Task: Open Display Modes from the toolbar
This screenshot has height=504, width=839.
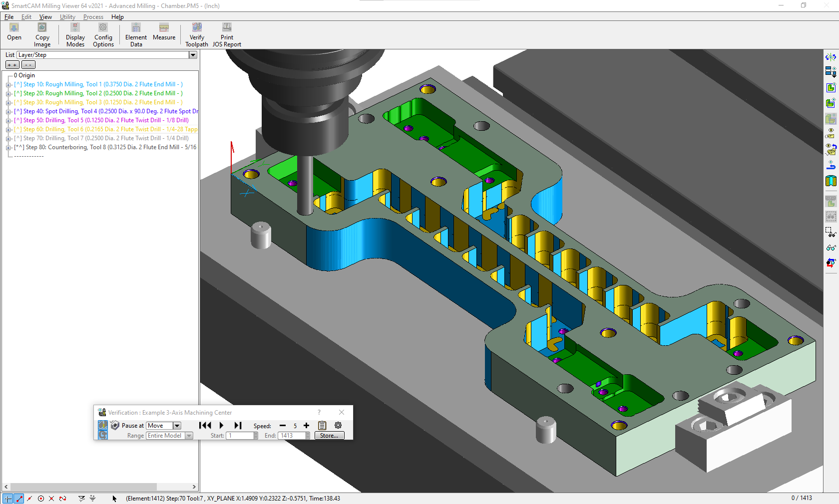Action: pos(75,35)
